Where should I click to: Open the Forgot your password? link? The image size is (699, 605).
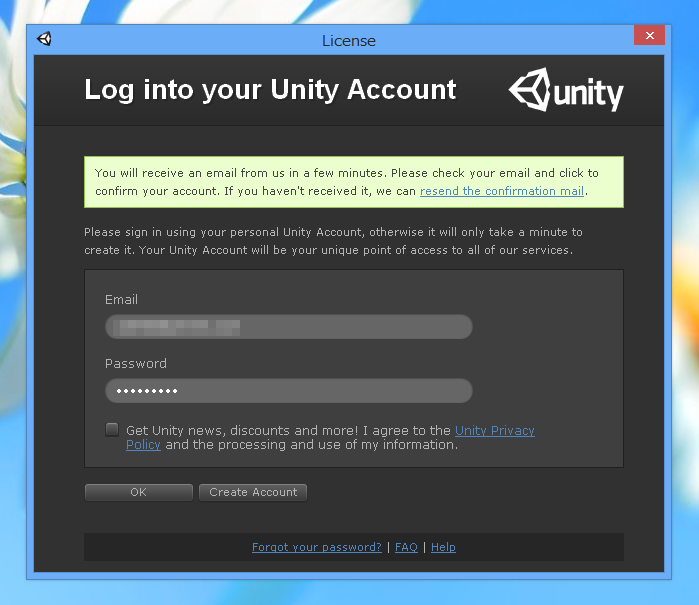(x=317, y=547)
